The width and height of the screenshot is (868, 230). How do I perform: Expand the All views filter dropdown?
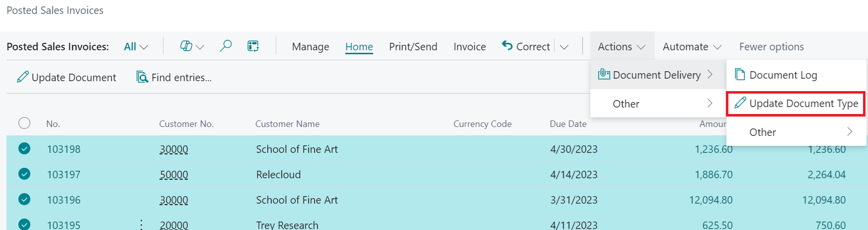[136, 47]
